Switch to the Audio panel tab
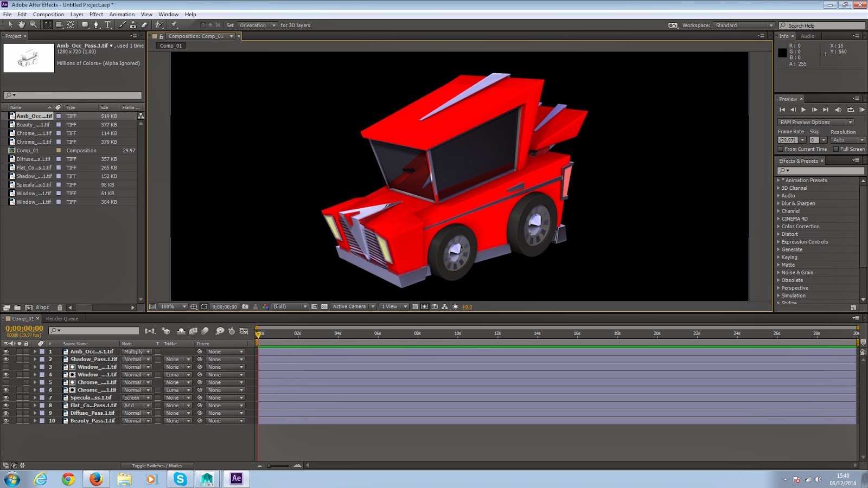This screenshot has width=868, height=488. 807,36
